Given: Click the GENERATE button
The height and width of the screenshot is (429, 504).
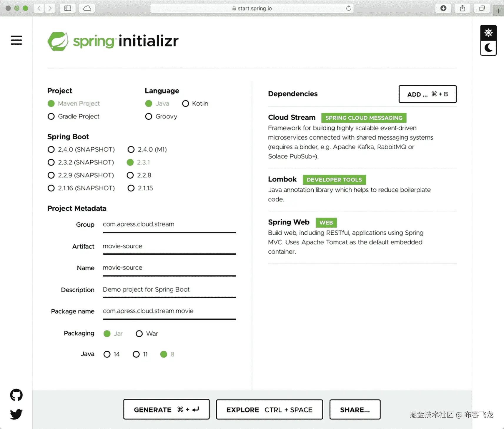Looking at the screenshot, I should 167,409.
